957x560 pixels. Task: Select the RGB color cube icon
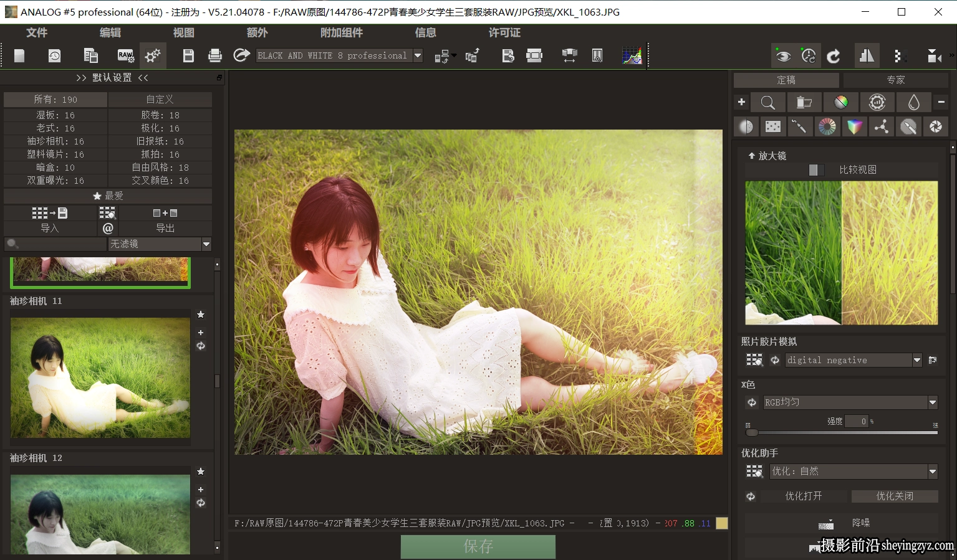pyautogui.click(x=854, y=127)
